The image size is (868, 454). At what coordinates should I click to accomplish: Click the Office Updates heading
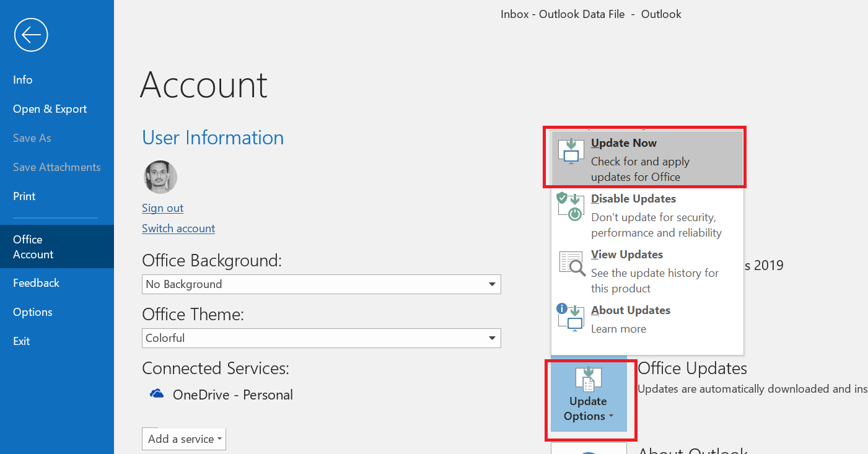pos(692,369)
